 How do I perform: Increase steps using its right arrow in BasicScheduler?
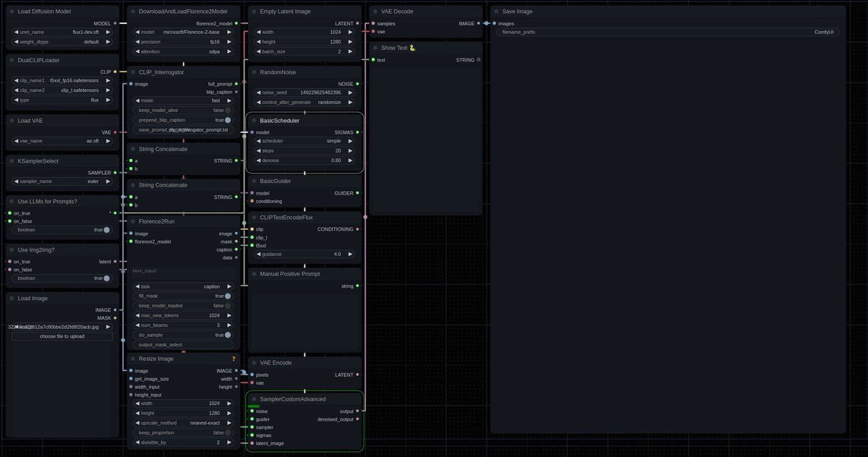tap(351, 150)
